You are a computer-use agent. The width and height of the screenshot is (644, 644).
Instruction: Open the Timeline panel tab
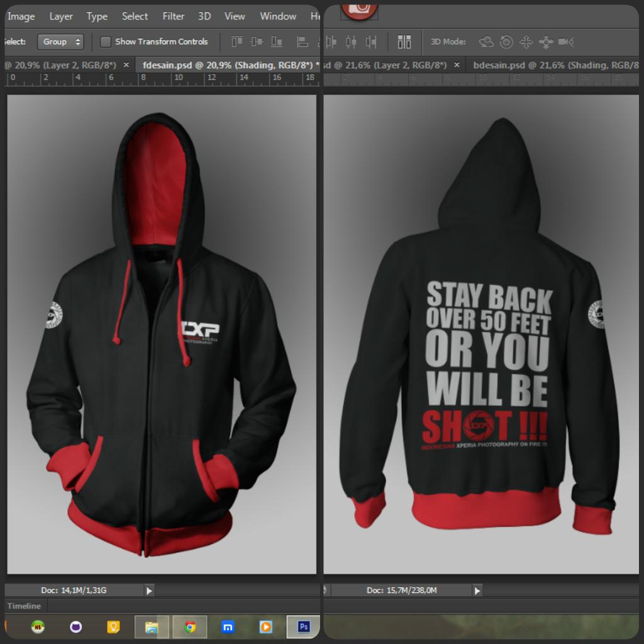pos(25,606)
